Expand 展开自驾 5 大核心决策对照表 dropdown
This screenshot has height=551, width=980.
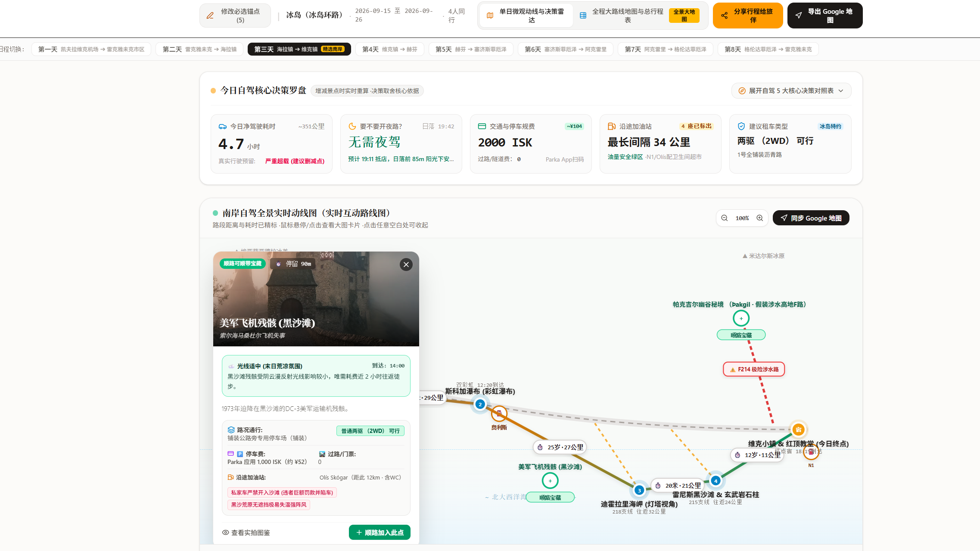pos(791,90)
